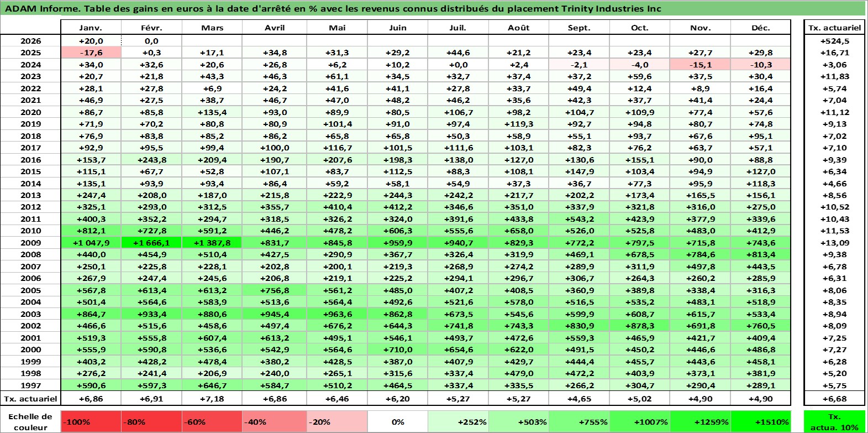868x433 pixels.
Task: Select the '+710,0' cell in Juin 2000
Action: pyautogui.click(x=398, y=349)
